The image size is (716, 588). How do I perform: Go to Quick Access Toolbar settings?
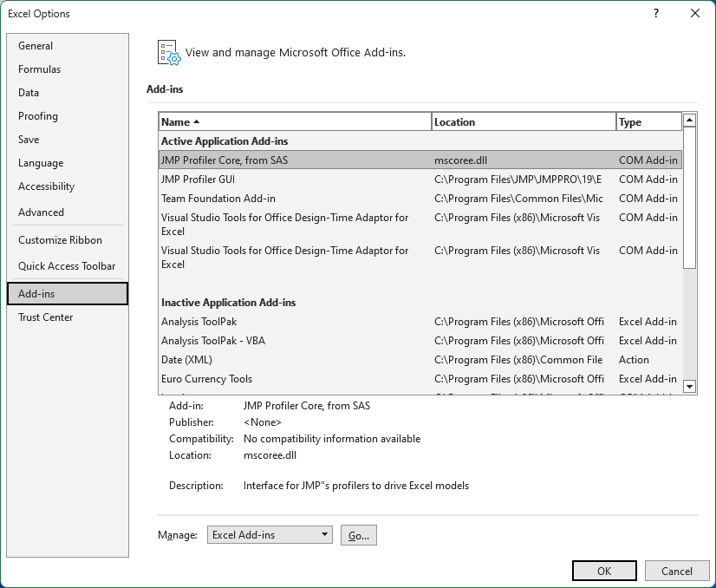(67, 266)
